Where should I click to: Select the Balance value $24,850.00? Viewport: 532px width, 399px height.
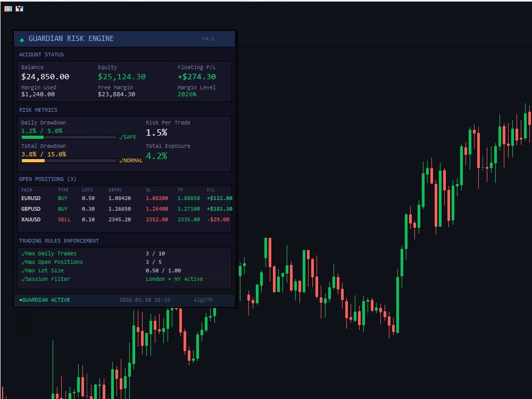pyautogui.click(x=45, y=77)
